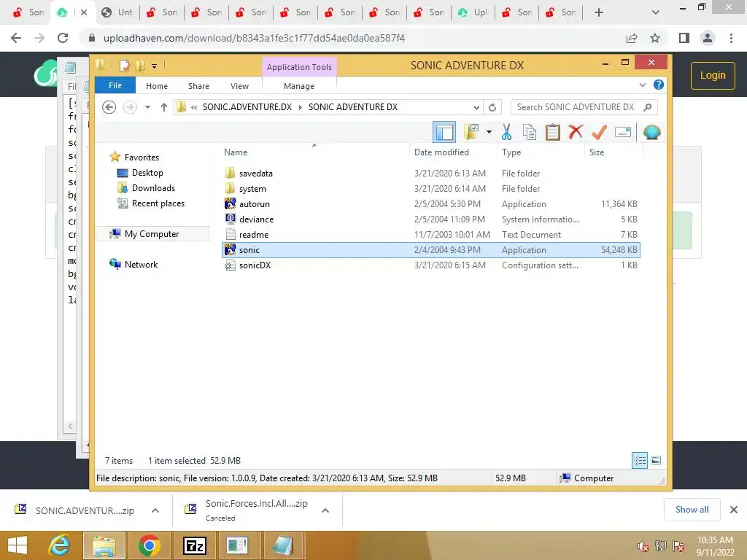Select the sonic application file
747x560 pixels.
tap(430, 250)
